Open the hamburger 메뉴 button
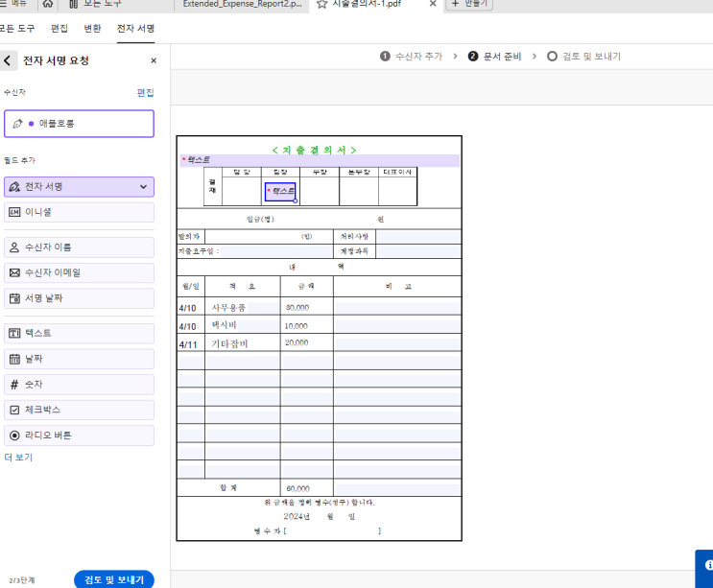The height and width of the screenshot is (588, 713). click(13, 4)
